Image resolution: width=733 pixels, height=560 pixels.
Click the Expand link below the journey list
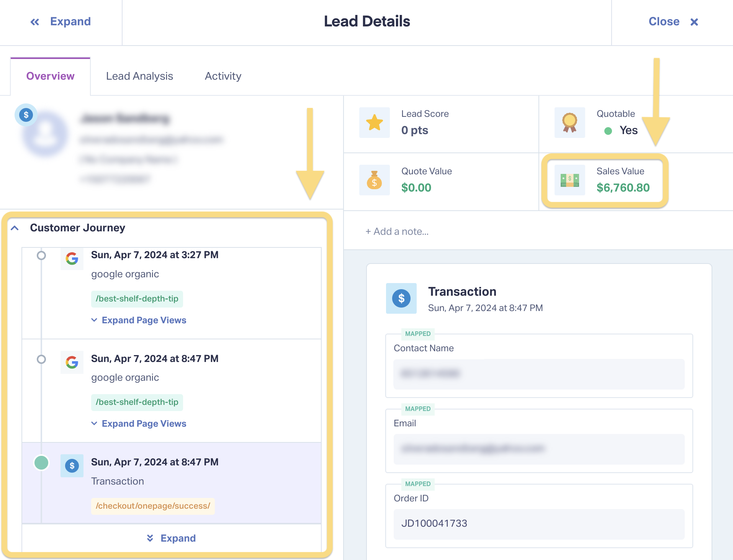[x=178, y=538]
